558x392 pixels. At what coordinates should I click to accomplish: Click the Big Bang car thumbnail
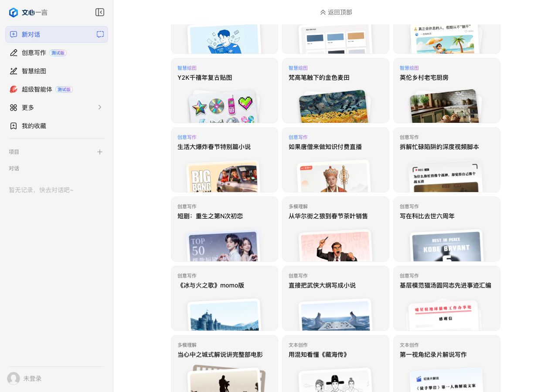pos(223,177)
